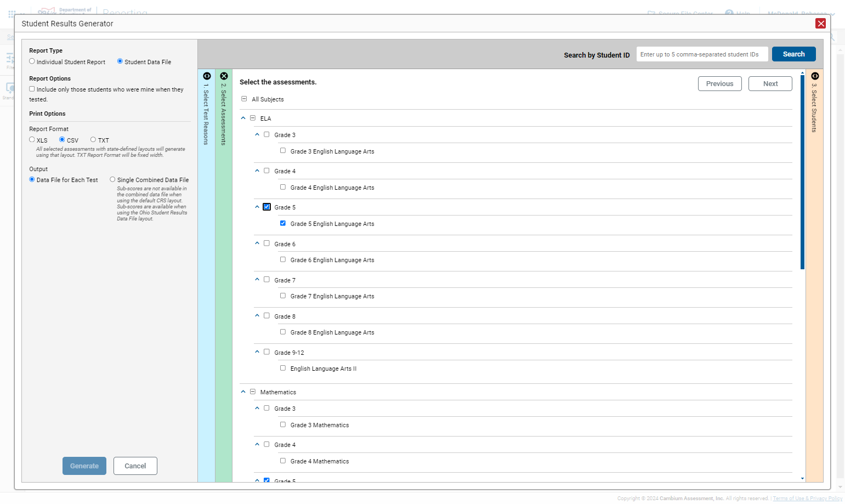The height and width of the screenshot is (504, 845).
Task: Click the Generate button
Action: point(84,466)
